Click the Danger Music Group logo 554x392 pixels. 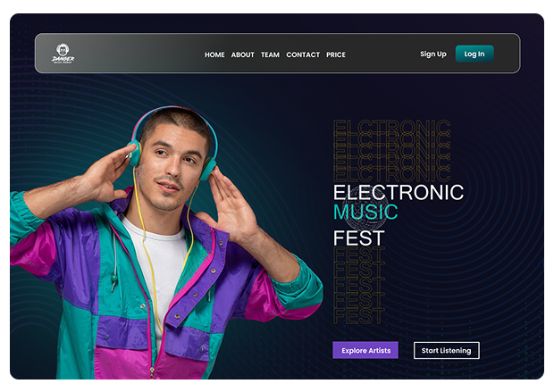pyautogui.click(x=63, y=54)
